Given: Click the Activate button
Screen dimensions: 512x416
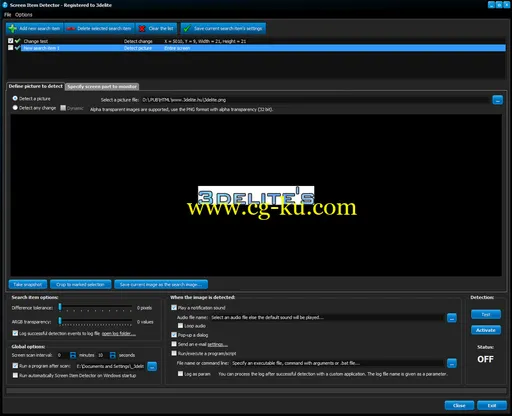Looking at the screenshot, I should pyautogui.click(x=486, y=330).
